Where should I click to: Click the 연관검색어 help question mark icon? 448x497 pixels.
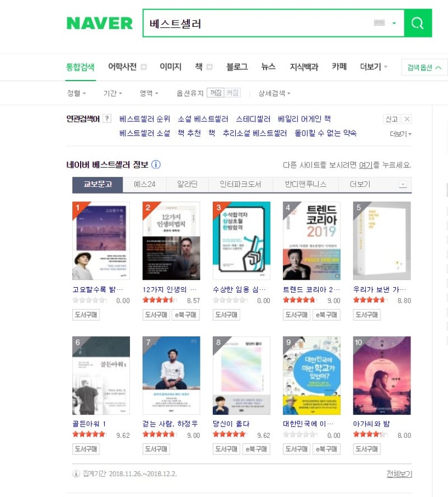[x=107, y=119]
